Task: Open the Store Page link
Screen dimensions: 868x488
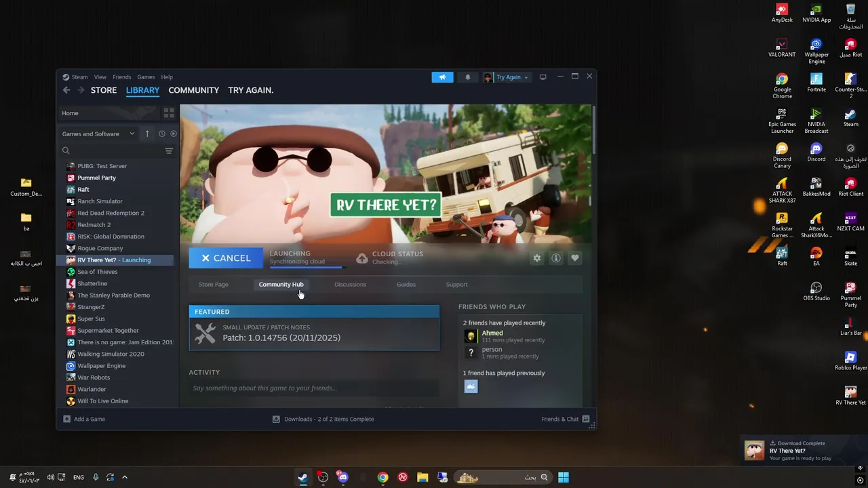Action: (214, 285)
